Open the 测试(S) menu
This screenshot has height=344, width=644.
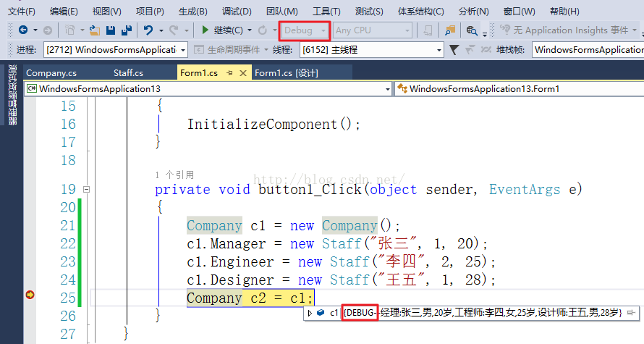(x=369, y=11)
